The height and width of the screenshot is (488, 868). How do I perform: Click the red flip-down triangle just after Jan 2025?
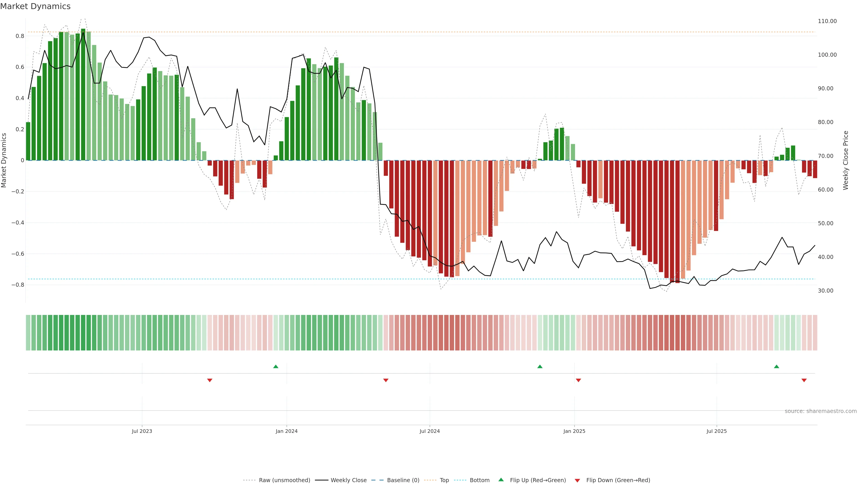click(x=578, y=380)
